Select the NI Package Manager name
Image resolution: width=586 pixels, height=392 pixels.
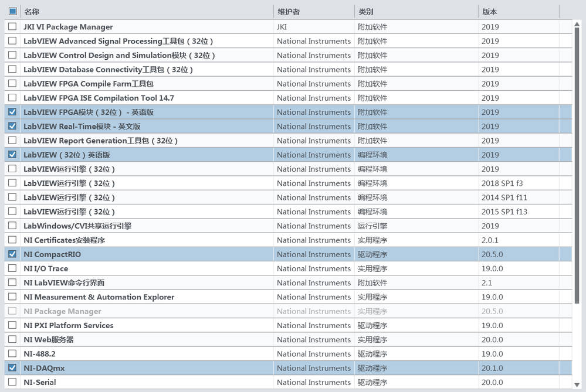62,311
